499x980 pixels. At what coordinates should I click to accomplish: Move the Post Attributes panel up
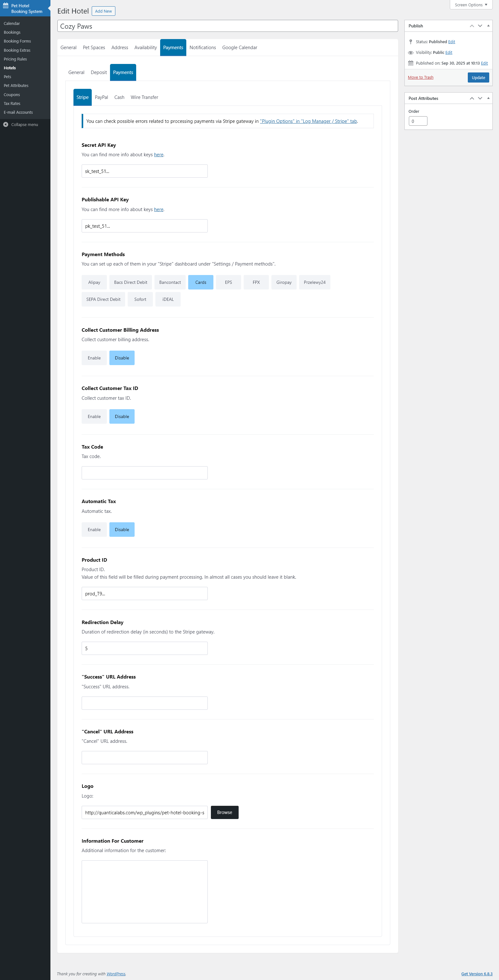(x=472, y=98)
